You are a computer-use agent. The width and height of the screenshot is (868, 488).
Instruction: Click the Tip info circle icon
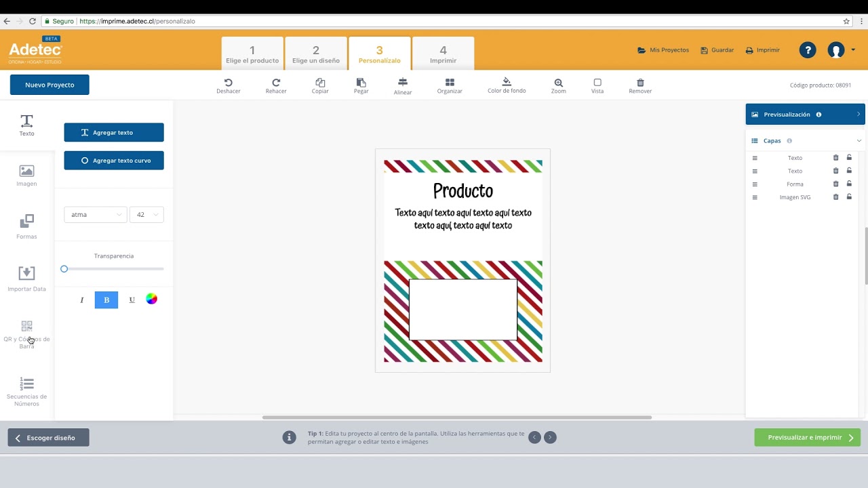tap(290, 437)
